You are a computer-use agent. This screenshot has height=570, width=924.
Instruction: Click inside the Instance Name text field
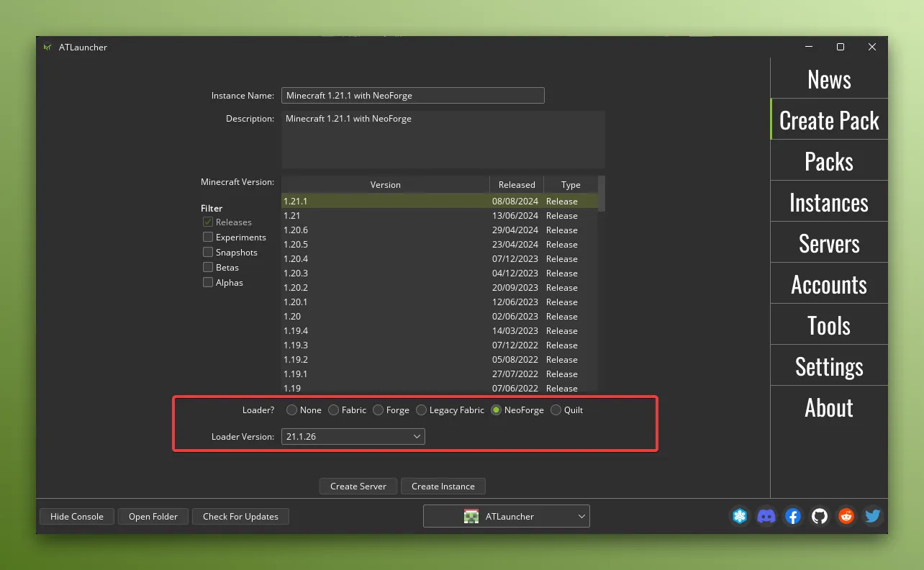click(x=413, y=95)
